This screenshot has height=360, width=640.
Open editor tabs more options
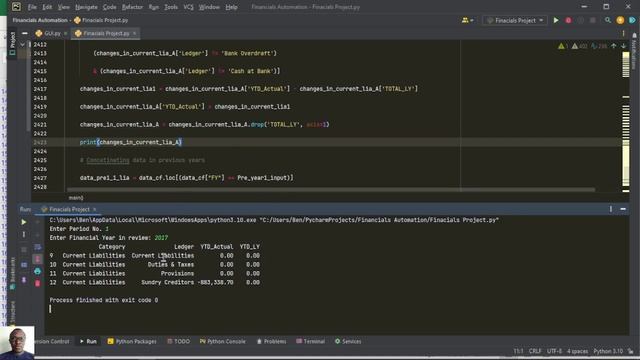[x=623, y=33]
